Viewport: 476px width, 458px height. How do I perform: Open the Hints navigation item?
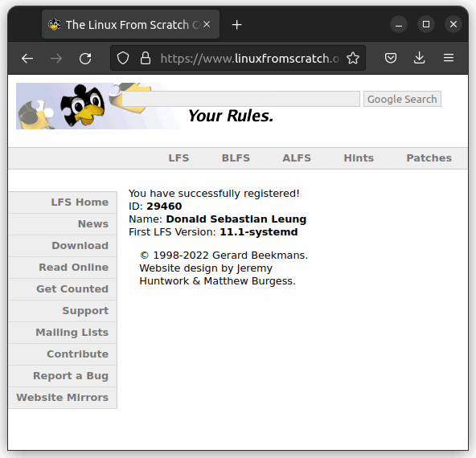coord(359,158)
